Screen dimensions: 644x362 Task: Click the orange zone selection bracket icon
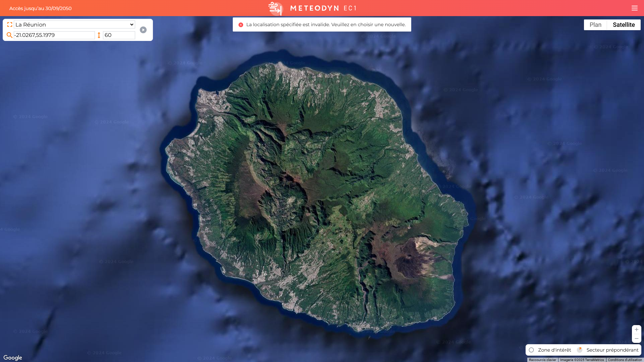9,24
